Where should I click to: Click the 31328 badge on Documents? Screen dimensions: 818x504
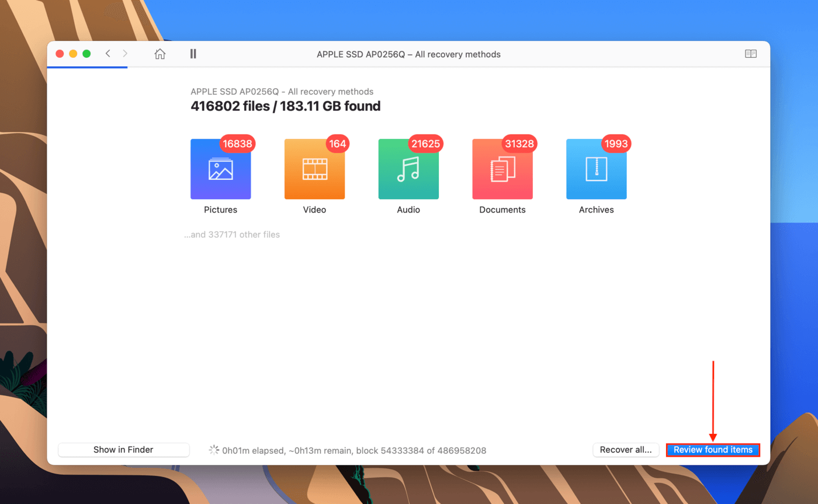(519, 144)
